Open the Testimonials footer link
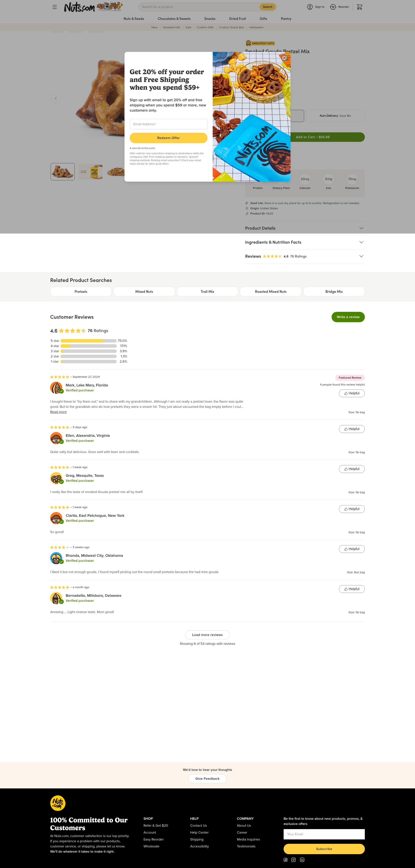This screenshot has height=868, width=415. tap(246, 846)
